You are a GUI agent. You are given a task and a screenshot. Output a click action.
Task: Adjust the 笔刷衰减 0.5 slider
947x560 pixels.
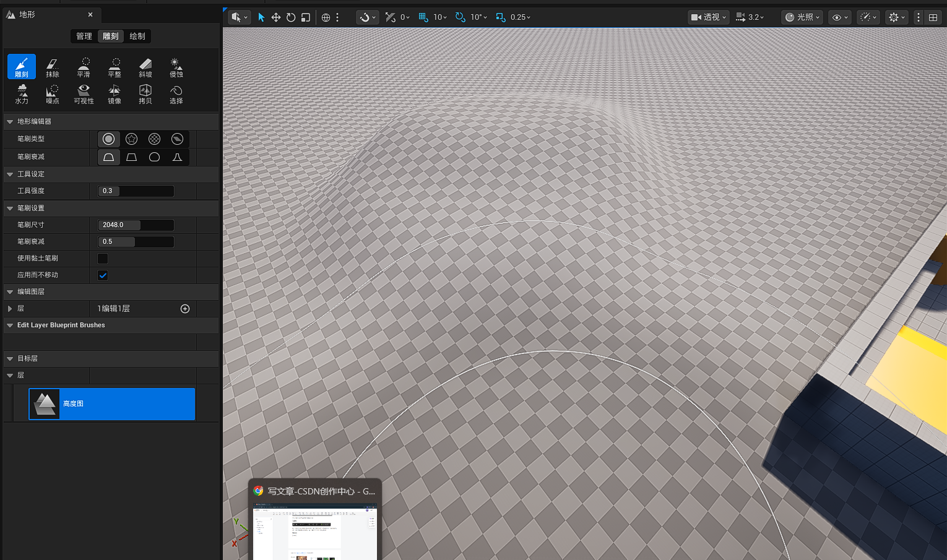(136, 242)
